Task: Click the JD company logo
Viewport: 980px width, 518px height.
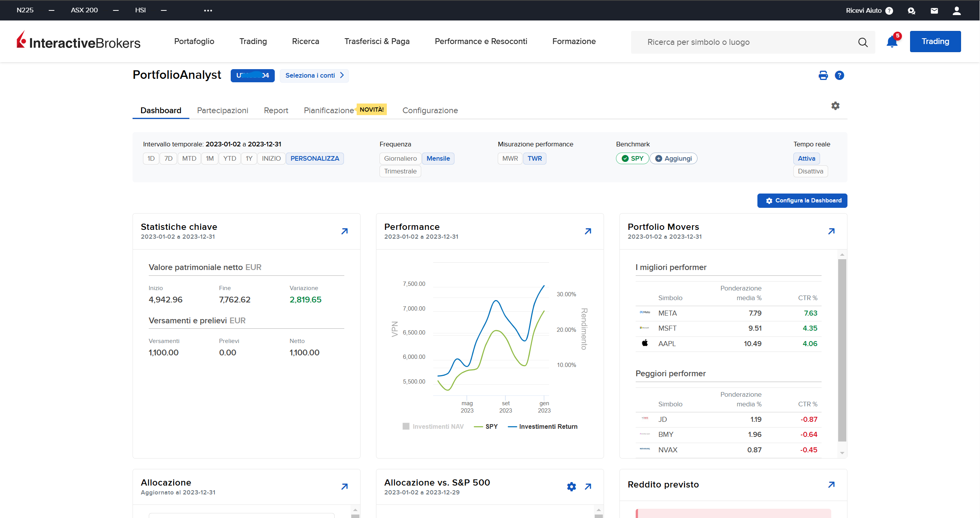Action: click(645, 418)
